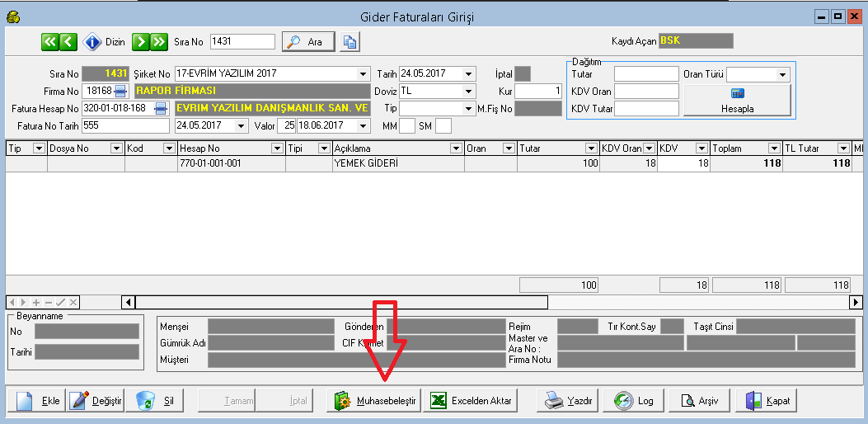Open the Doviz currency dropdown
The width and height of the screenshot is (868, 424).
[x=469, y=91]
